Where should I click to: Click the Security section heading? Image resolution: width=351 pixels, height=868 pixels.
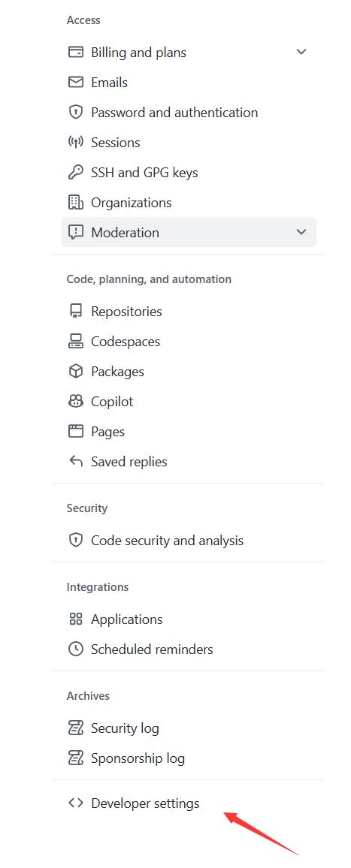pyautogui.click(x=87, y=508)
